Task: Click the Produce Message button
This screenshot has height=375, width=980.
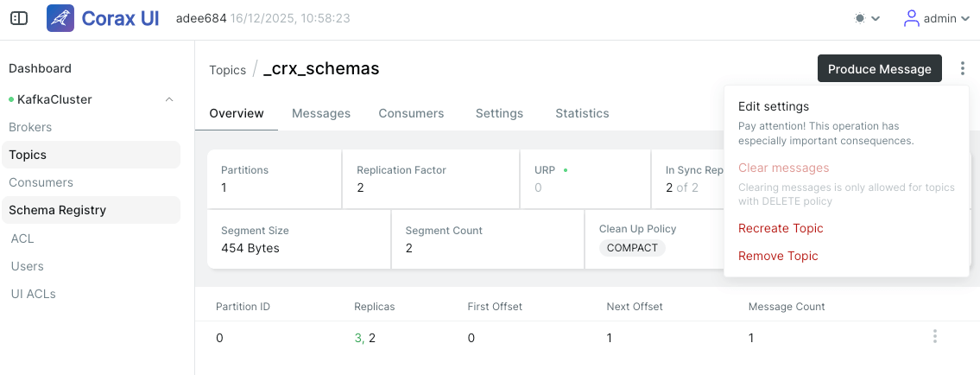Action: (879, 68)
